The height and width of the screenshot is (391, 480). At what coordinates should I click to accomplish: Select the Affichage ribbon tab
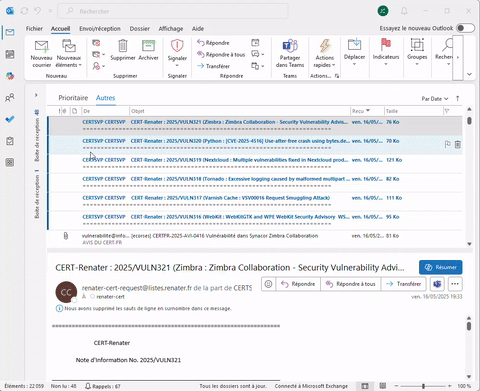click(x=171, y=29)
